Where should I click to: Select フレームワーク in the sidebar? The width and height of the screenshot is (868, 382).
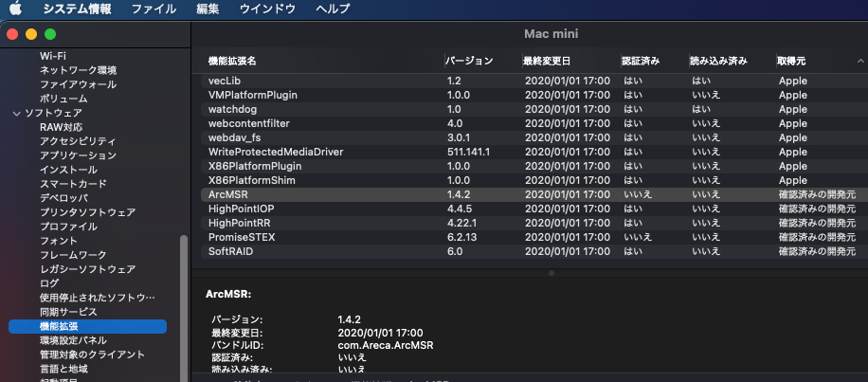coord(73,255)
